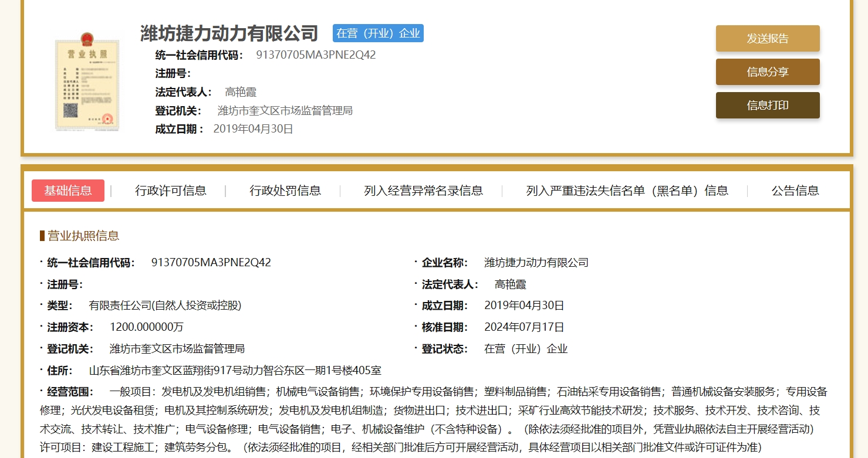Viewport: 868px width, 458px height.
Task: Click the 企业名称 value 潍坊捷力动力有限公司
Action: [x=536, y=263]
